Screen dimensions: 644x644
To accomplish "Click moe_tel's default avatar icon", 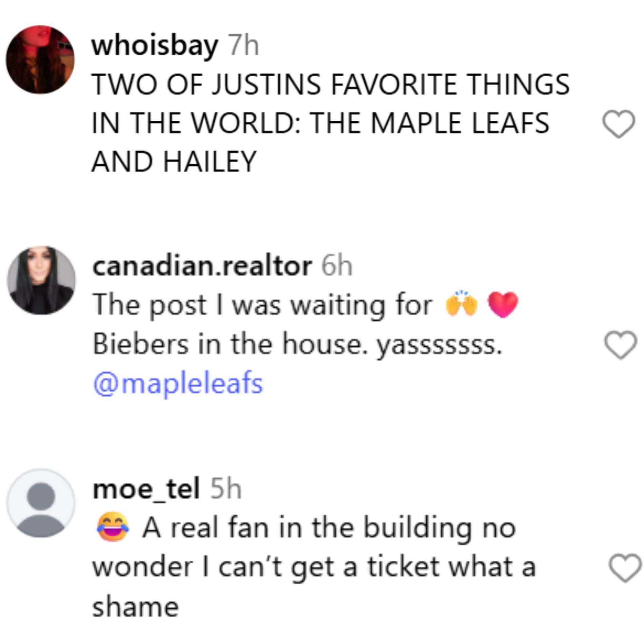I will point(41,503).
